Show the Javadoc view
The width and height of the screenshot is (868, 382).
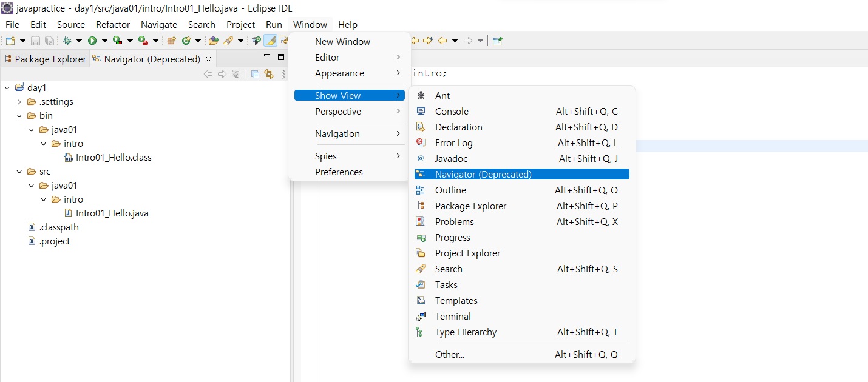522,159
